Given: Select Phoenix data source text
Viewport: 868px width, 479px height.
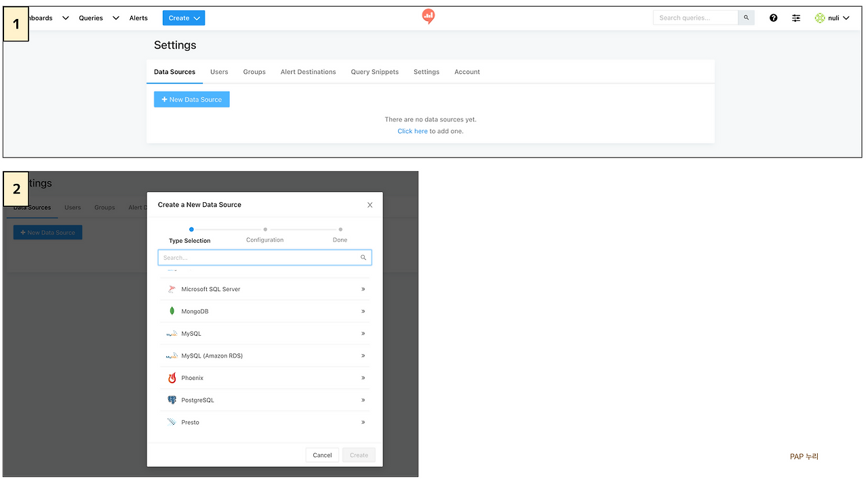Looking at the screenshot, I should (193, 378).
